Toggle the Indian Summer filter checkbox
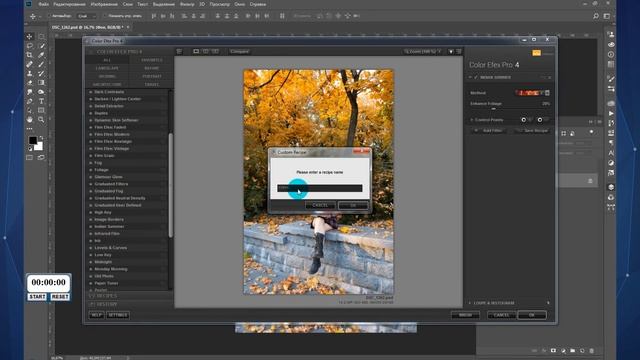The width and height of the screenshot is (640, 360). (x=476, y=77)
